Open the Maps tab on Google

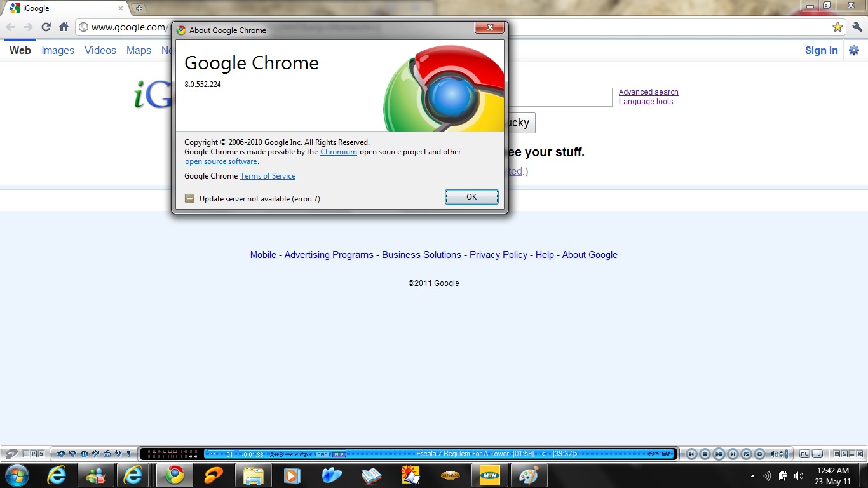(139, 51)
